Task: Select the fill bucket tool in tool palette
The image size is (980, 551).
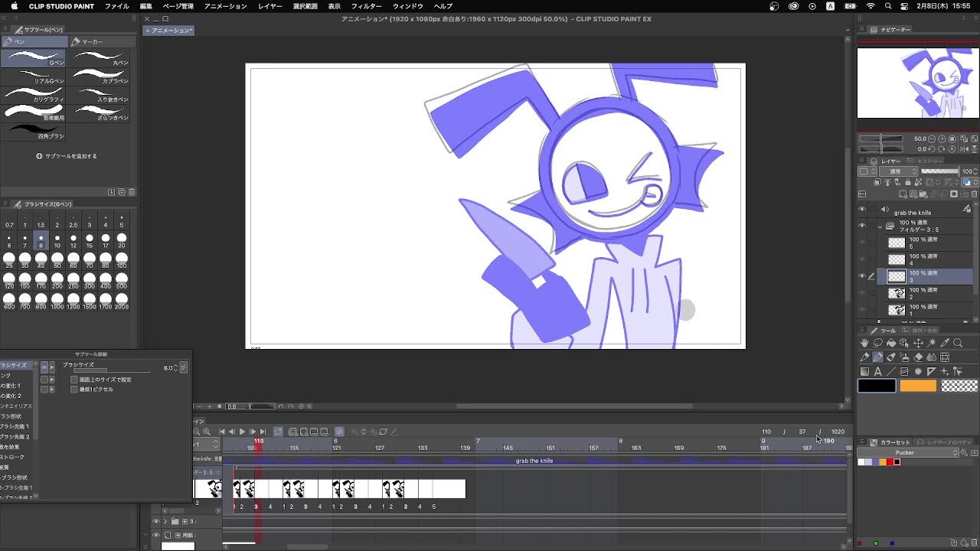Action: coord(891,343)
